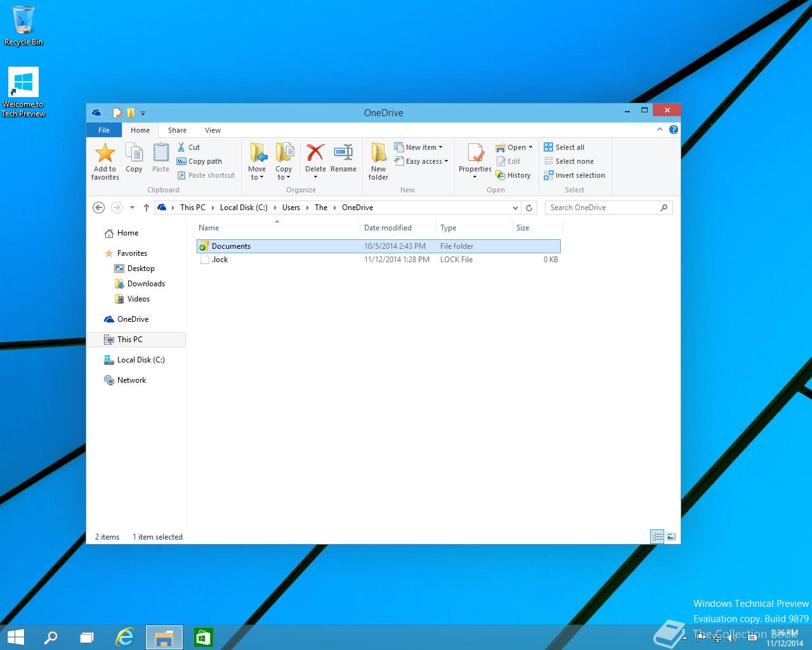Click the taskbar Search magnifier icon

(x=50, y=637)
